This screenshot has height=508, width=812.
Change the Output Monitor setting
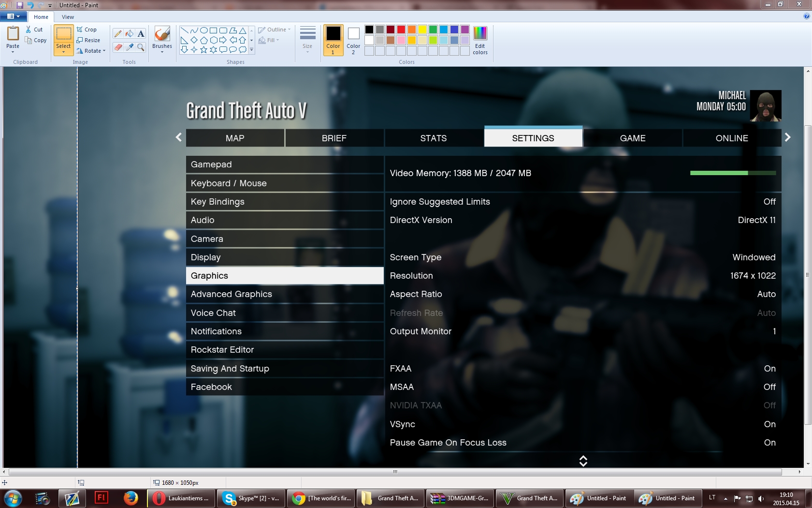(582, 331)
